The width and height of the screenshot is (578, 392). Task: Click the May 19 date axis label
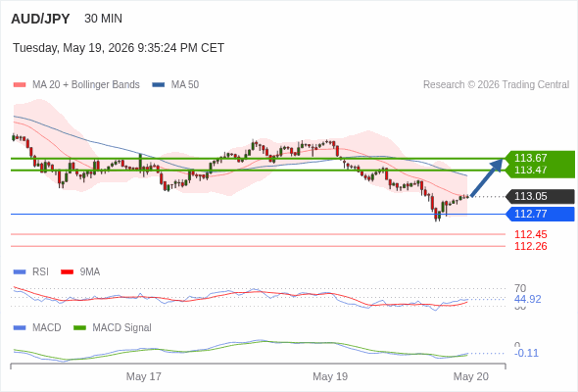click(330, 376)
